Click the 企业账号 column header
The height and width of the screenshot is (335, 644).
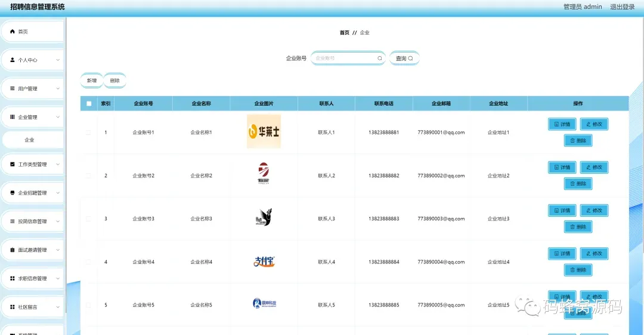coord(143,103)
